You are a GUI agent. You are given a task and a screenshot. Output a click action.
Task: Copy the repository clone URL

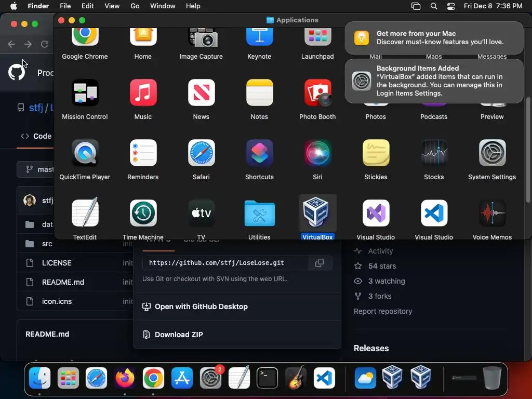pyautogui.click(x=320, y=263)
